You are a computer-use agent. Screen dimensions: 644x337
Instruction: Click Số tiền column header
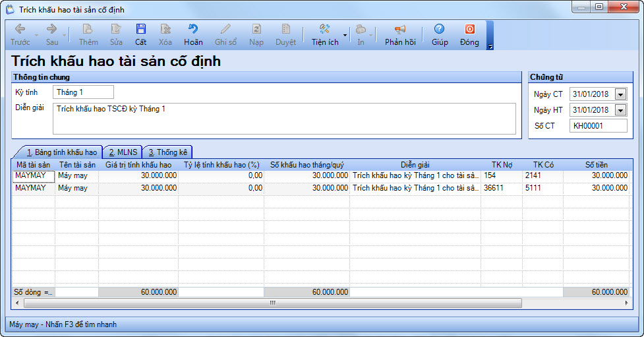click(x=597, y=165)
